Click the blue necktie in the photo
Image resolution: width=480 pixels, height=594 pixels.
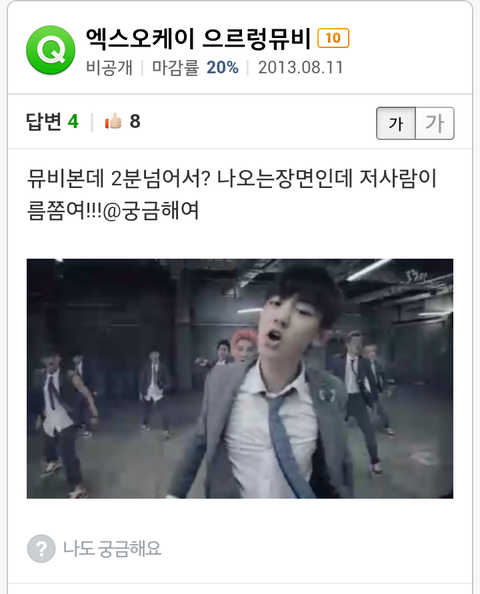[x=286, y=441]
